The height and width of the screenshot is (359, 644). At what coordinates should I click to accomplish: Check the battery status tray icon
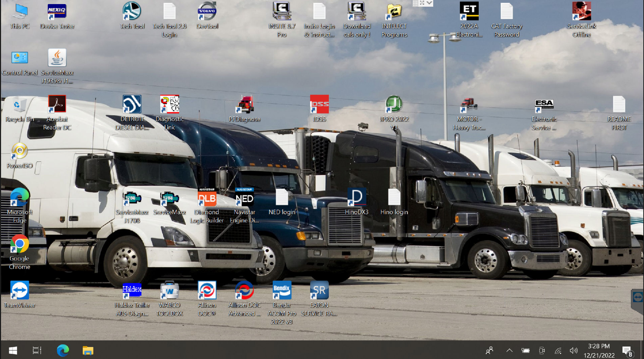525,351
